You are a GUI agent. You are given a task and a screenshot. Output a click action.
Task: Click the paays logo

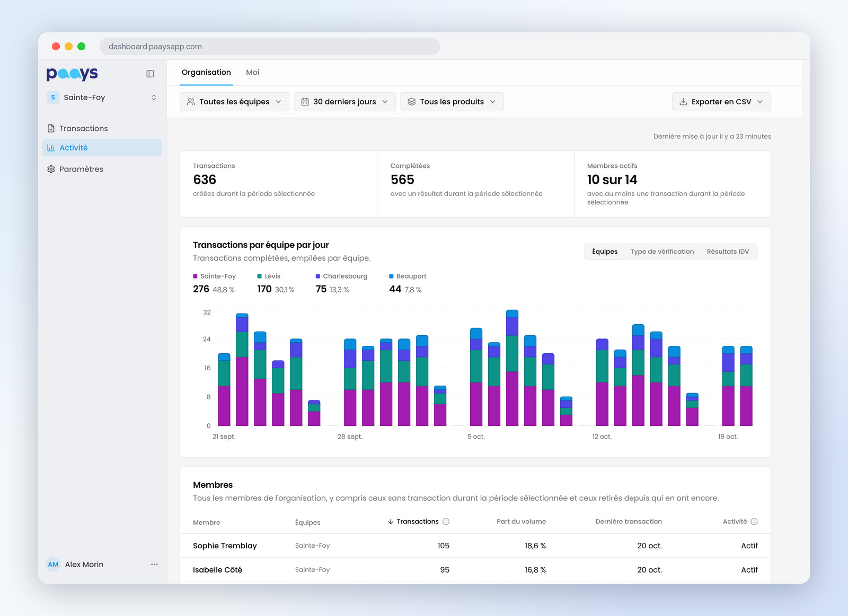coord(72,74)
